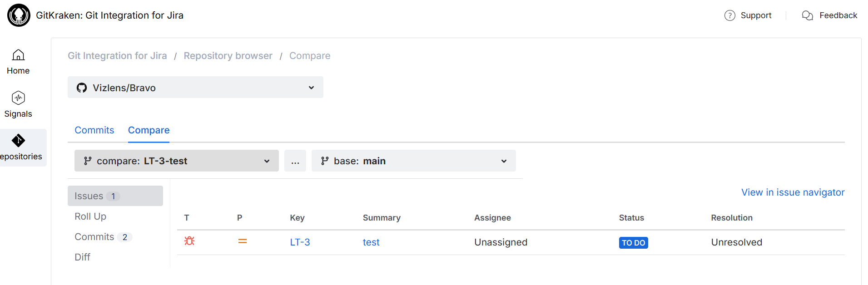
Task: Open Signals from the sidebar
Action: (x=18, y=98)
